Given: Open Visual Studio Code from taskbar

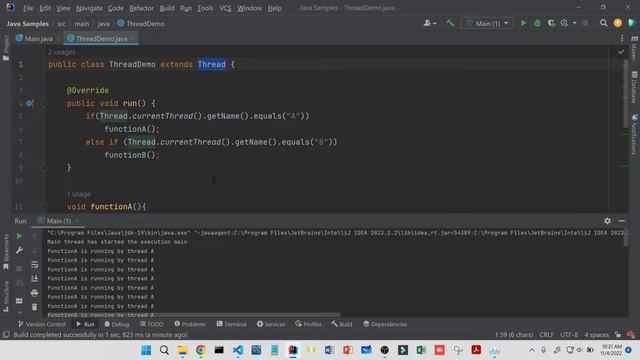Looking at the screenshot, I should [x=238, y=350].
